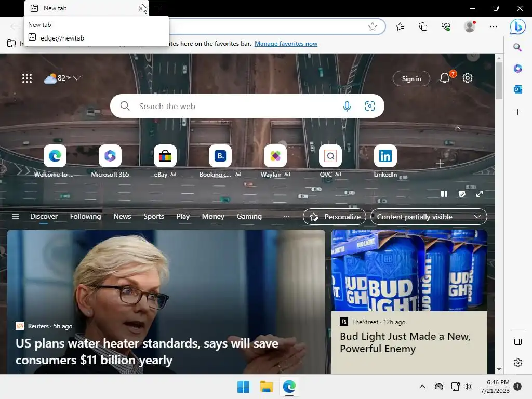Add an app to the sidebar
The width and height of the screenshot is (532, 399).
[517, 112]
